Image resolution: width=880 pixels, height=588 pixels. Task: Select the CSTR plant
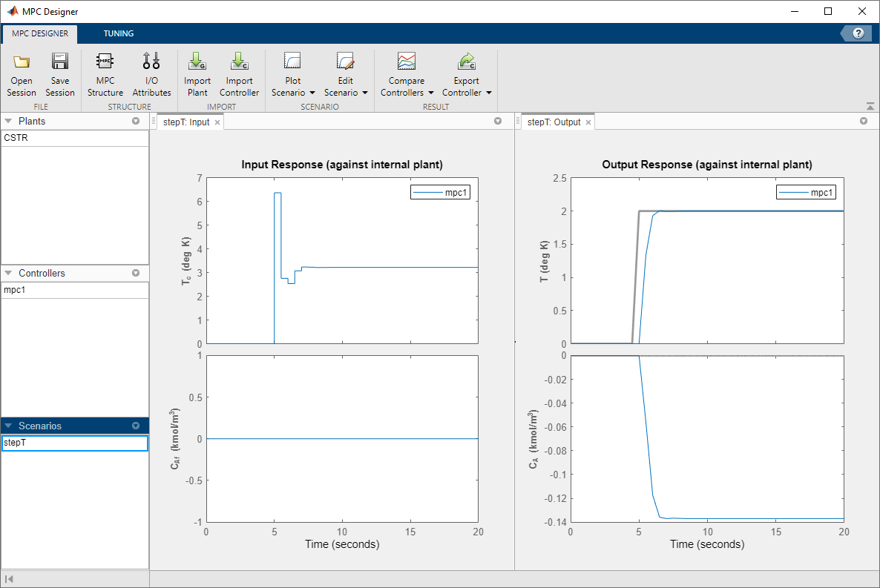(74, 138)
